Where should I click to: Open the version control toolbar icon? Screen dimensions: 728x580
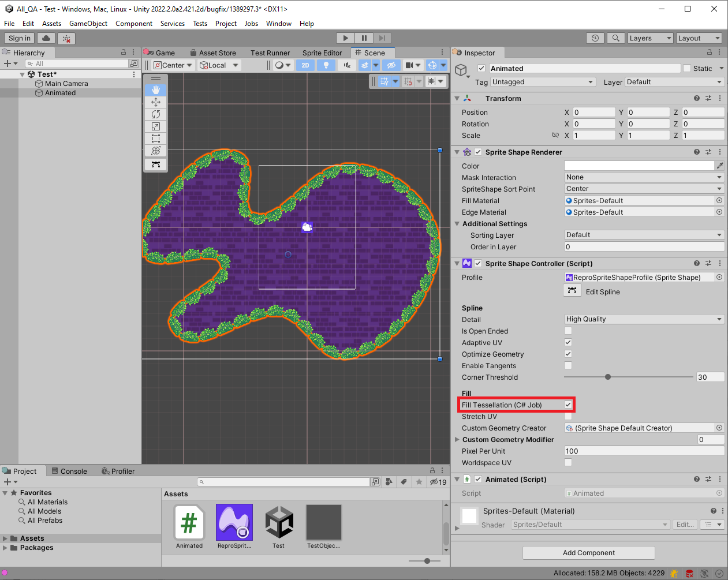pos(66,38)
